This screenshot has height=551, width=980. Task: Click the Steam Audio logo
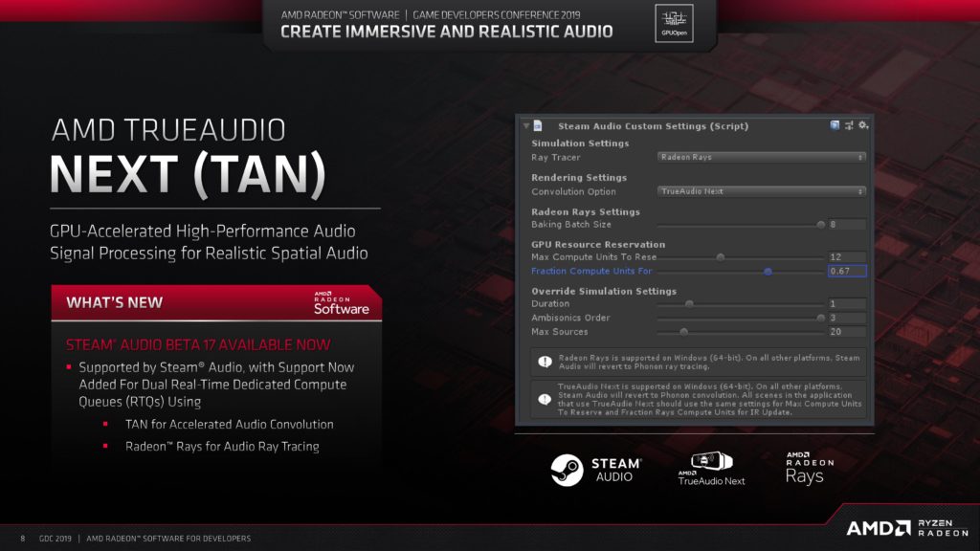(595, 470)
